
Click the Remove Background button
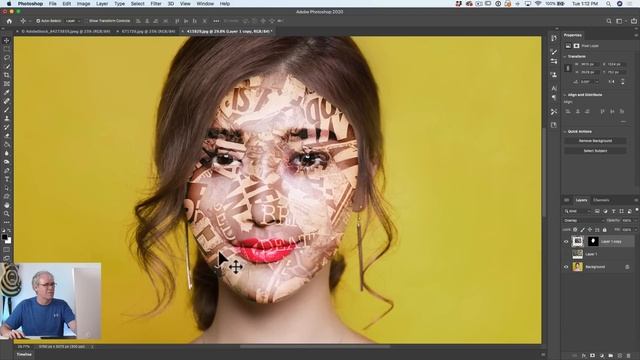click(x=595, y=141)
